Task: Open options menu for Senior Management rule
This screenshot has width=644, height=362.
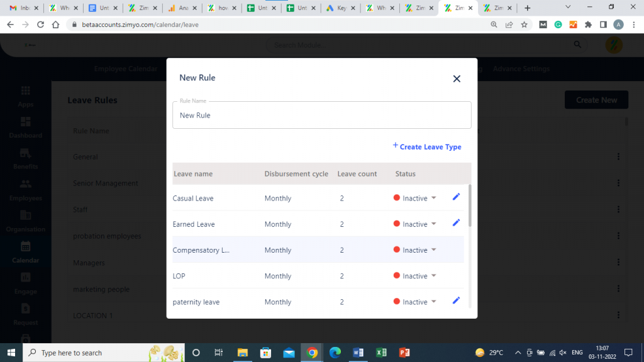Action: point(618,183)
